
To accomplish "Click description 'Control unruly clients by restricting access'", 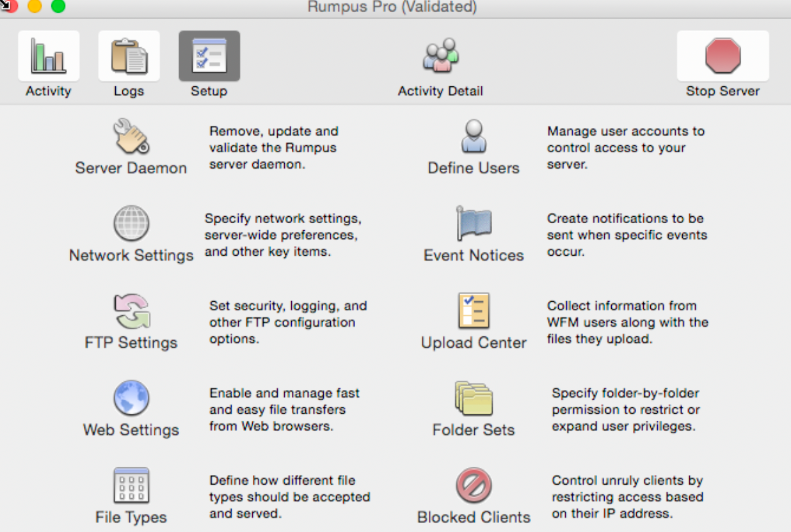I will [628, 497].
